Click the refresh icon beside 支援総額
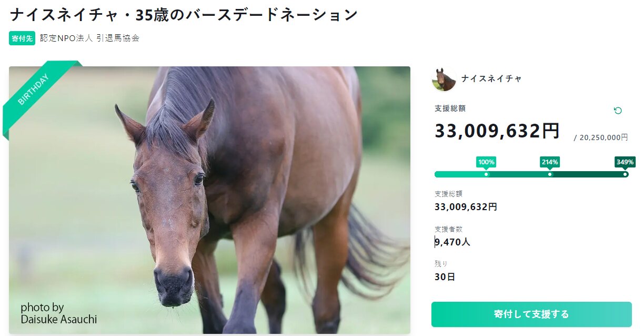Image resolution: width=644 pixels, height=336 pixels. [x=618, y=111]
